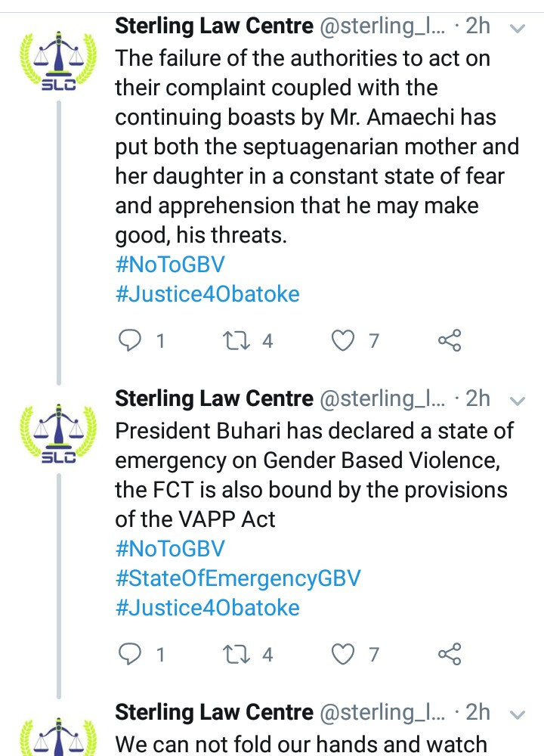The width and height of the screenshot is (544, 756).
Task: Open #NoToGBV hashtag in Buhari tweet
Action: [x=170, y=549]
